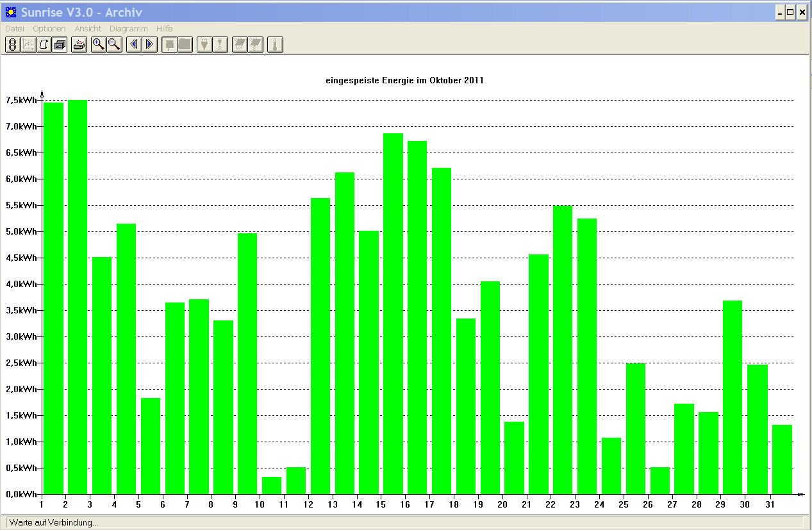Click the solar panel with arrows icon
Image resolution: width=812 pixels, height=530 pixels.
point(255,44)
